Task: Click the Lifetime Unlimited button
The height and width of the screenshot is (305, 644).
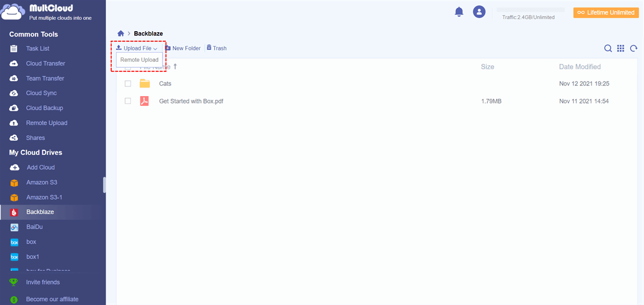Action: click(606, 12)
